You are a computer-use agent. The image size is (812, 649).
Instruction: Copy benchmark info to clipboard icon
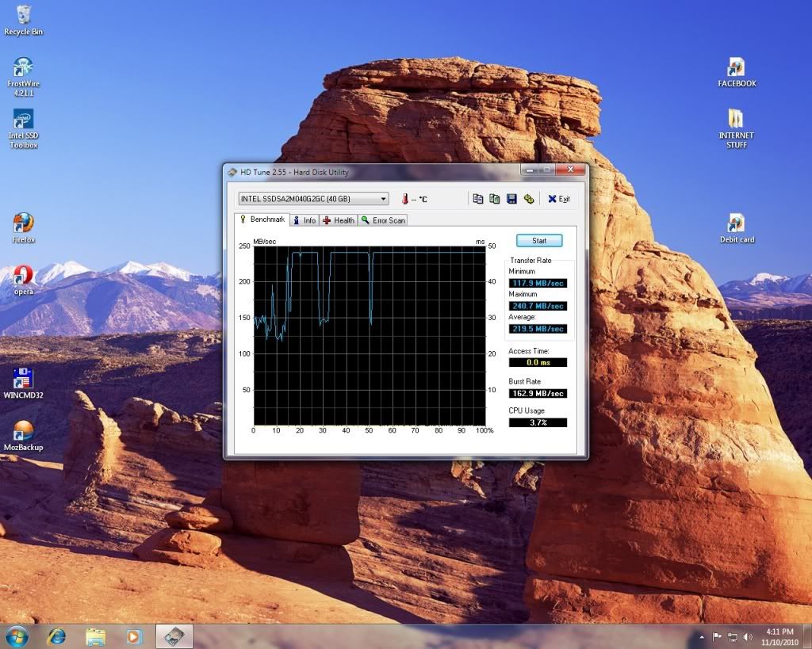477,199
